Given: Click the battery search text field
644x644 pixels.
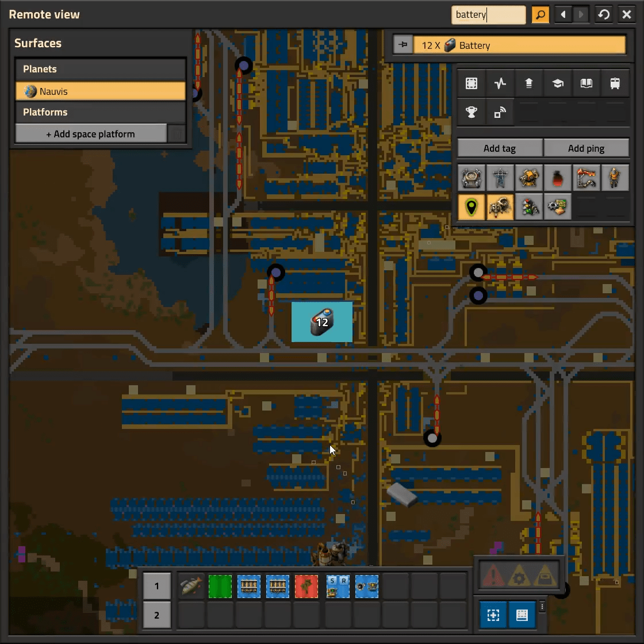Looking at the screenshot, I should [x=488, y=15].
